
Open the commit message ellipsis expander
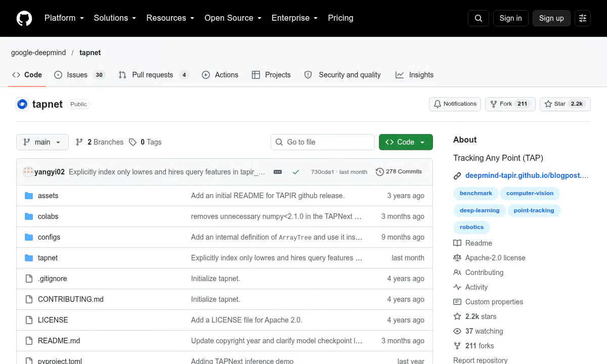[278, 172]
